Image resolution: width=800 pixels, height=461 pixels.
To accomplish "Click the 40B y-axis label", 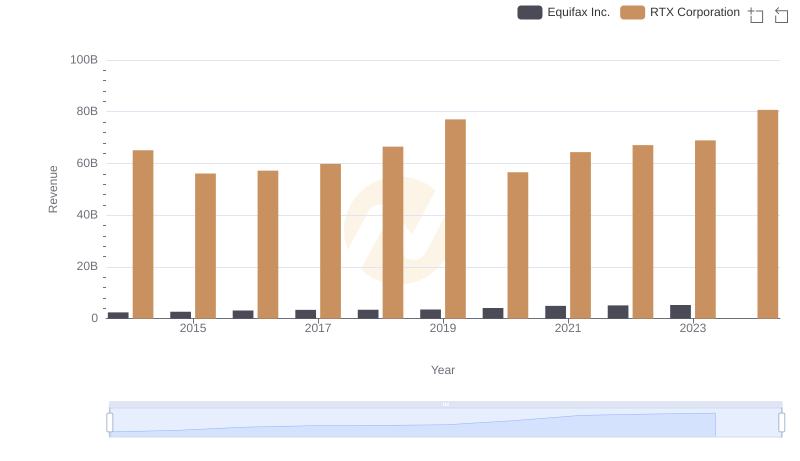I will [x=87, y=215].
